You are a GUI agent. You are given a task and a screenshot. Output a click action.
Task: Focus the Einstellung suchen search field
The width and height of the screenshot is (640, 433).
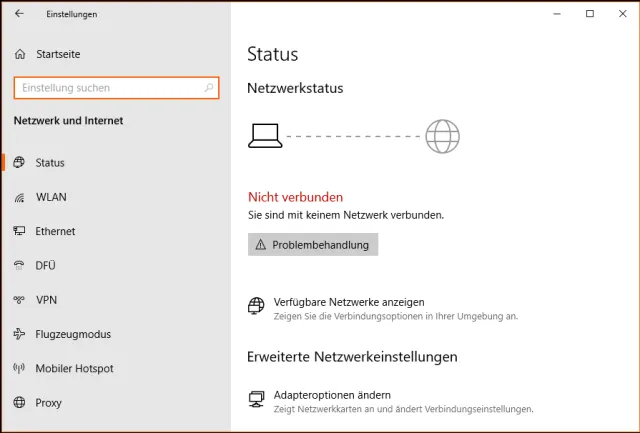click(108, 88)
